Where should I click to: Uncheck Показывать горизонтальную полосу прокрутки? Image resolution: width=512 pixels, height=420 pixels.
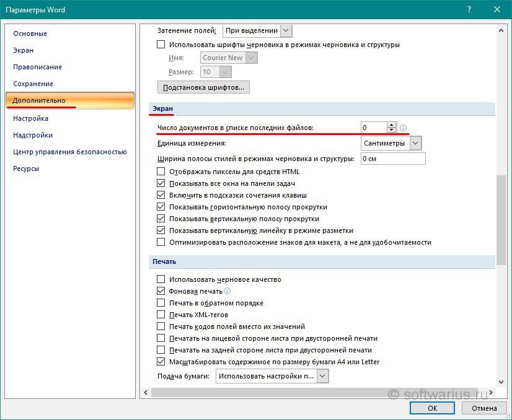pos(161,206)
